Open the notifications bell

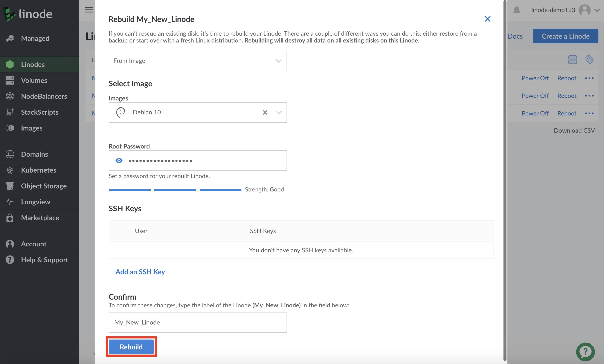click(x=517, y=10)
